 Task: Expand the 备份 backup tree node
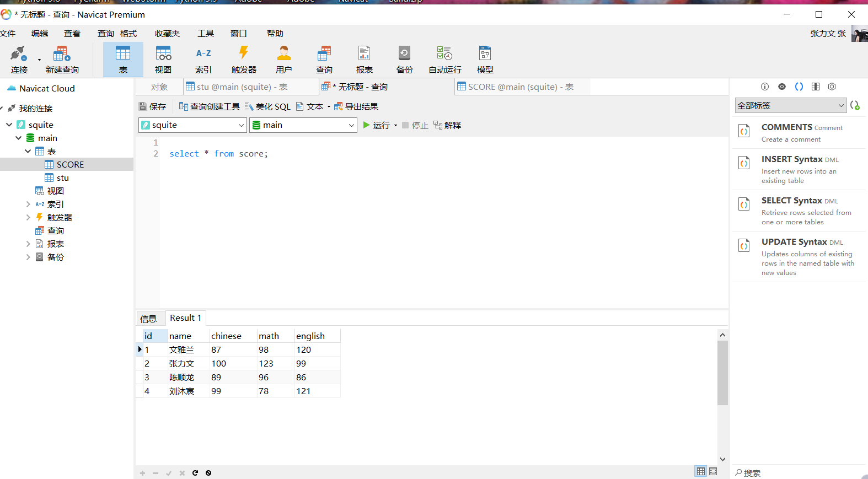tap(28, 257)
